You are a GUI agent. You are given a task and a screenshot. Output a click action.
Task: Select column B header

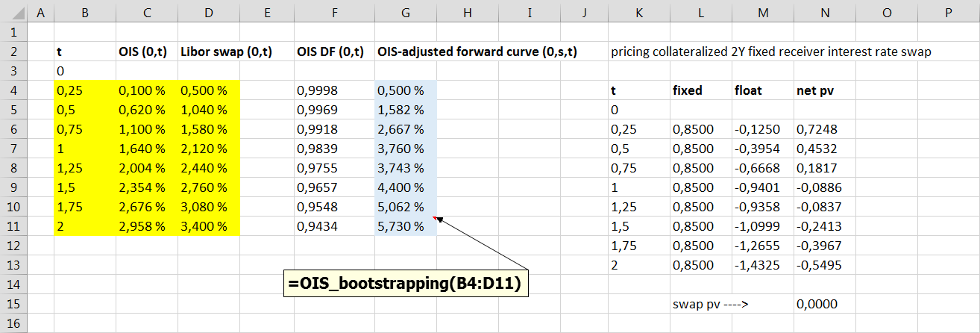pos(84,12)
